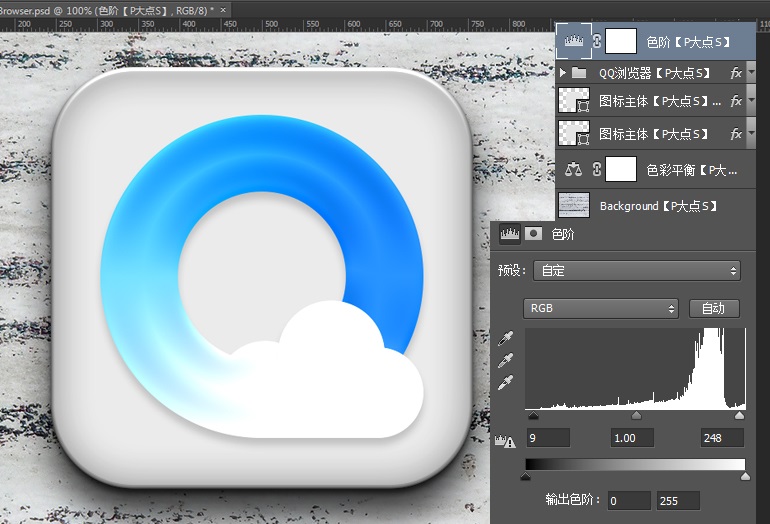Click the input shadows slider handle
Screen dimensions: 770x524
click(533, 415)
